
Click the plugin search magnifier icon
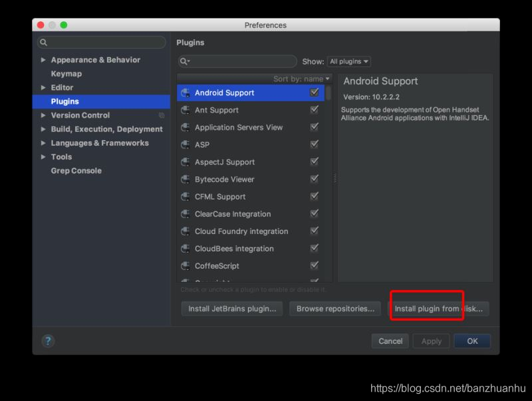coord(184,61)
